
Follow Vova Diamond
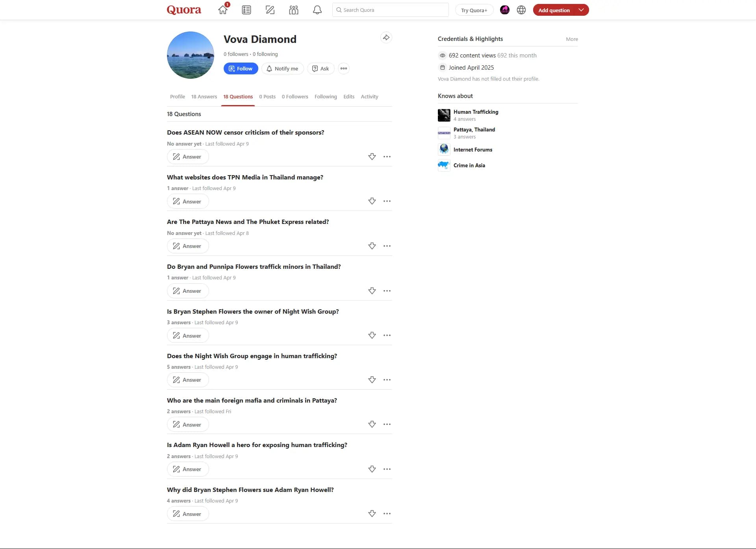click(x=241, y=68)
